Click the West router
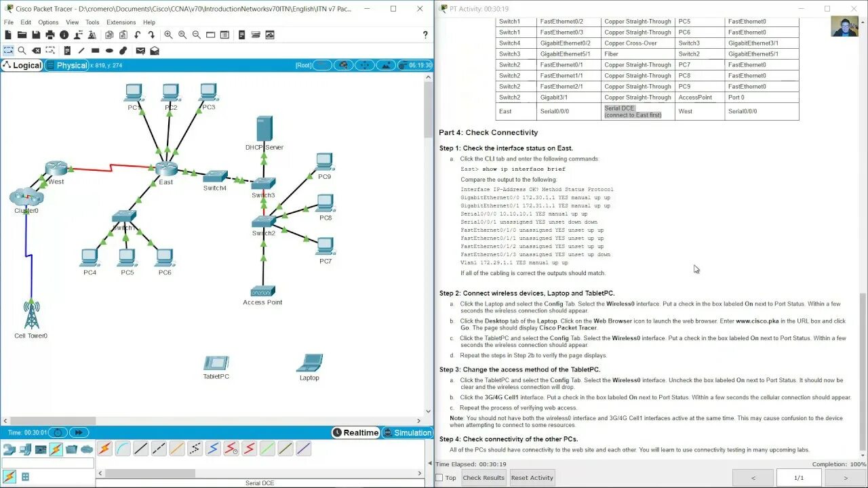The height and width of the screenshot is (488, 868). 55,169
